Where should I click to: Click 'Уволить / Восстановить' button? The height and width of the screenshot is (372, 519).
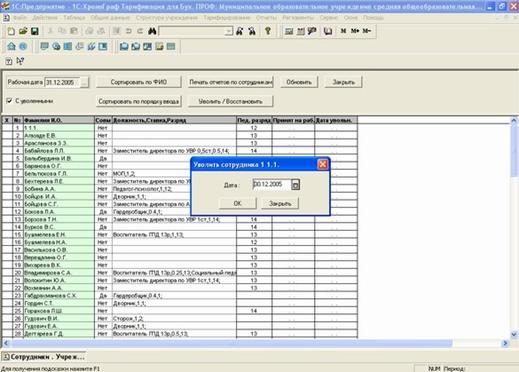click(231, 101)
